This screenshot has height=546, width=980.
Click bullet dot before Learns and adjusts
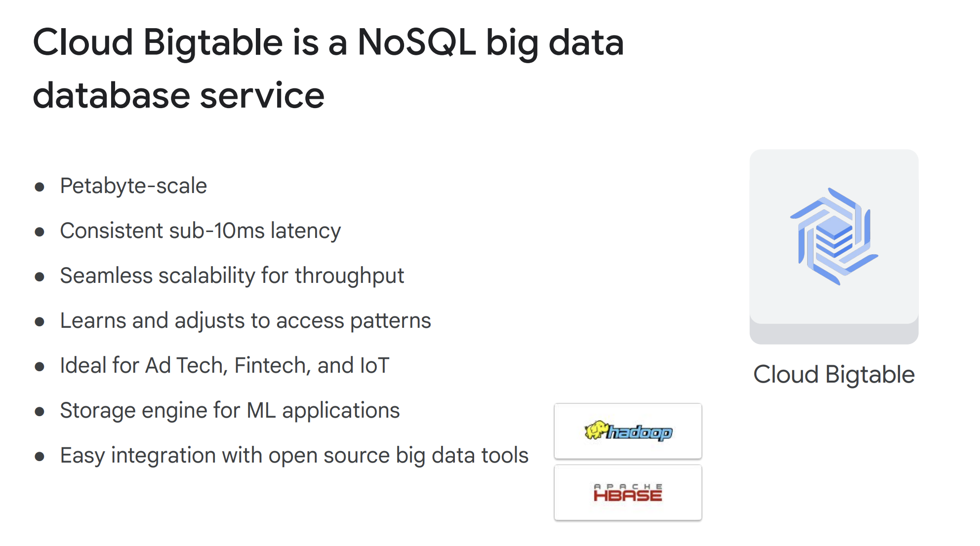point(40,322)
